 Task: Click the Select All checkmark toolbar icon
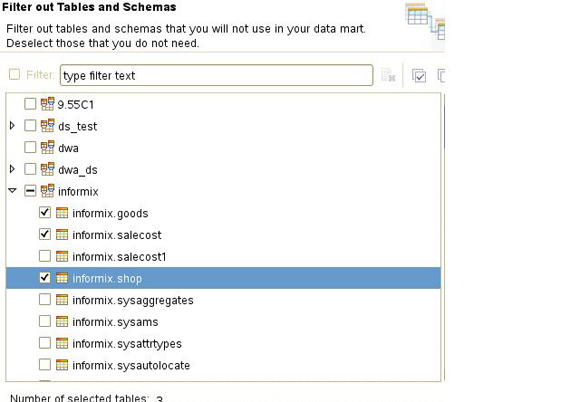[419, 75]
